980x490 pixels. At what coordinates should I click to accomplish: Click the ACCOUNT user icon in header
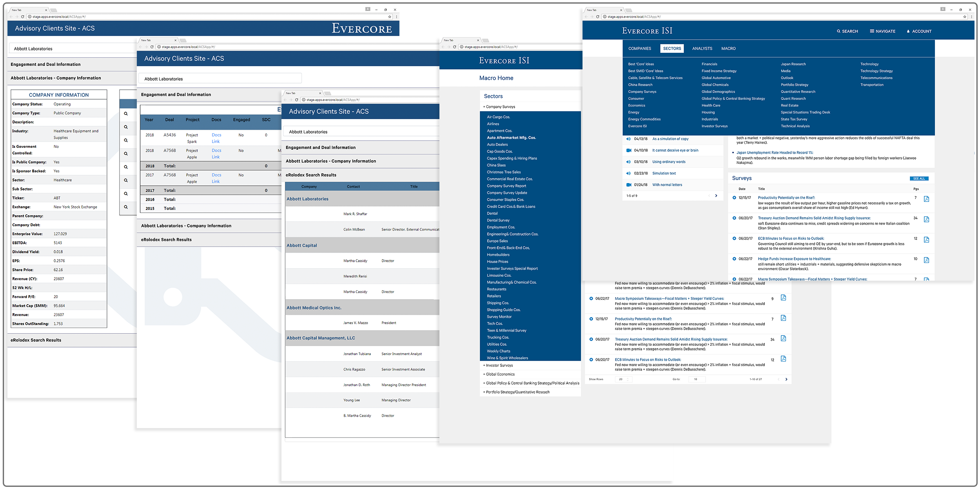(x=908, y=31)
